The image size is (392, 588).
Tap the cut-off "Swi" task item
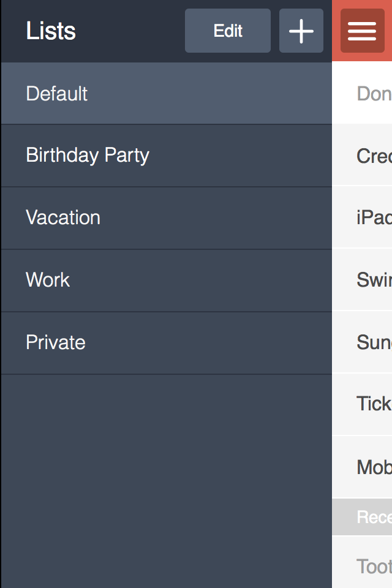(374, 281)
